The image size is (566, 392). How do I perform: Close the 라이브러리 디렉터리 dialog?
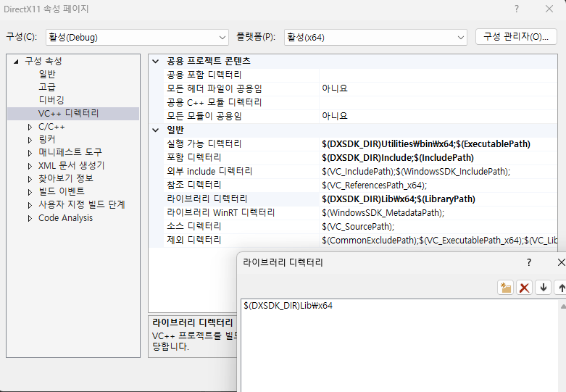[561, 262]
